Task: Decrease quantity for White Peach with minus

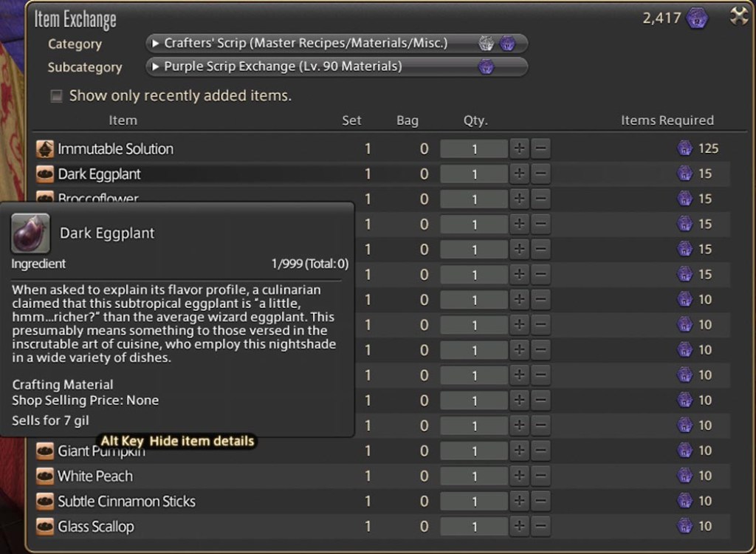Action: pyautogui.click(x=540, y=476)
